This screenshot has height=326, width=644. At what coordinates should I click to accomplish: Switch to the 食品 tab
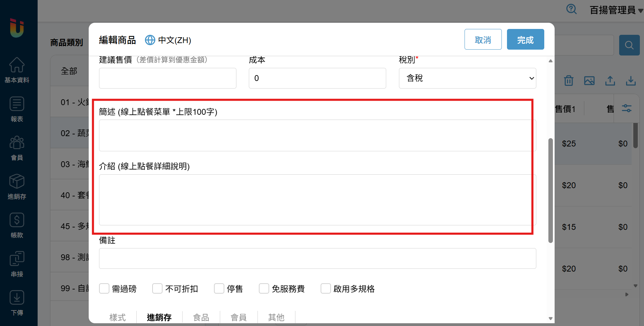point(201,317)
